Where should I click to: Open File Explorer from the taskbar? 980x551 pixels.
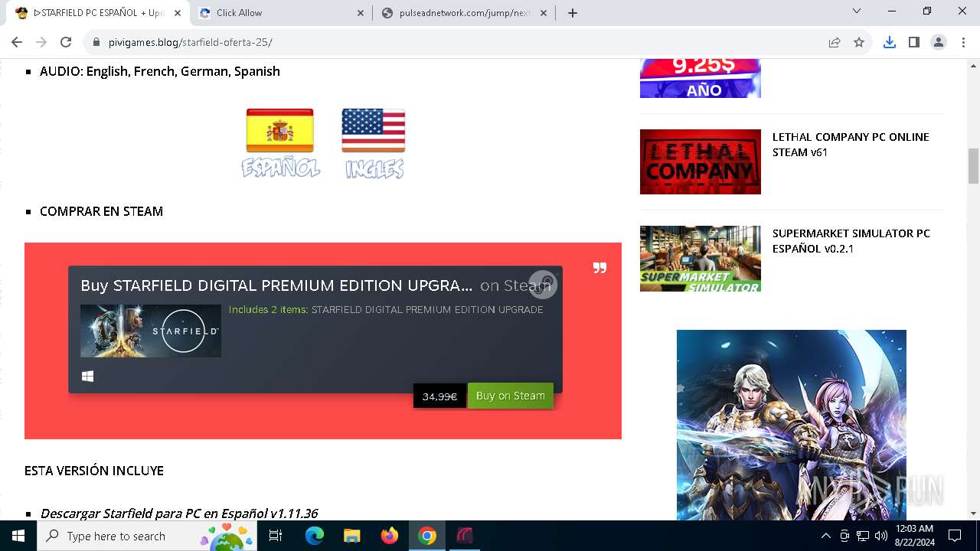351,536
